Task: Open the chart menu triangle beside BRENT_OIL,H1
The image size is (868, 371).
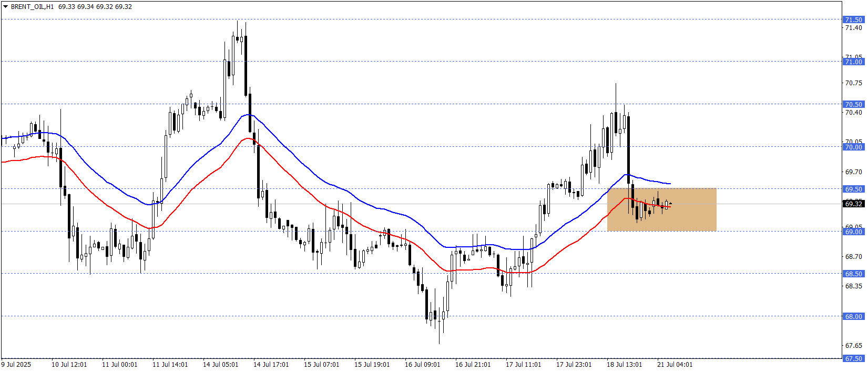Action: pyautogui.click(x=6, y=7)
